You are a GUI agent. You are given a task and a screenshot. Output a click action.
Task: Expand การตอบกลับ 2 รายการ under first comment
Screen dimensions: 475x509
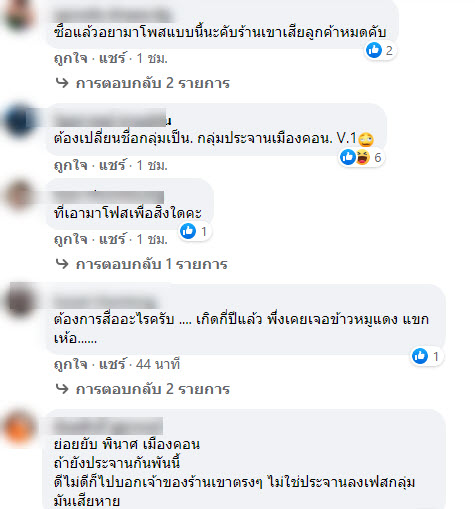point(153,83)
